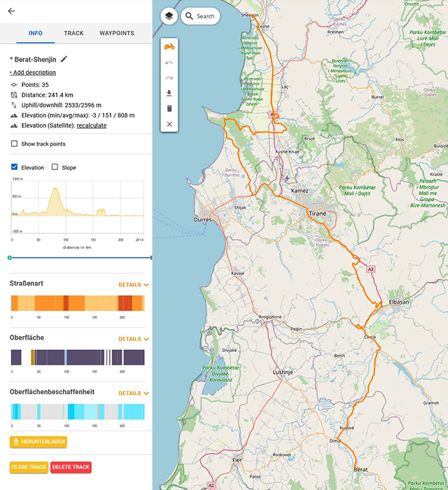
Task: Select the motorcycle routing profile icon
Action: click(x=169, y=47)
